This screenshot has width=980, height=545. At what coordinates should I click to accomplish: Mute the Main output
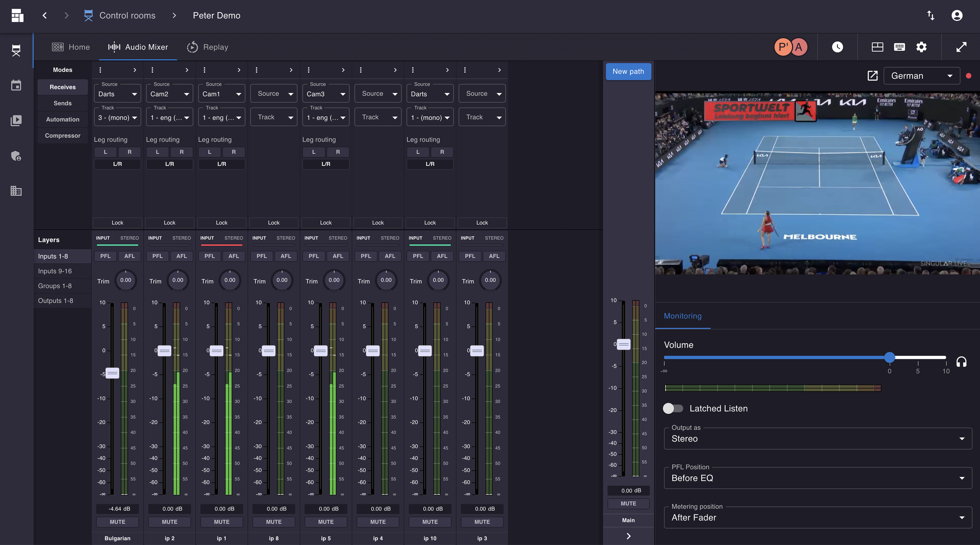628,503
